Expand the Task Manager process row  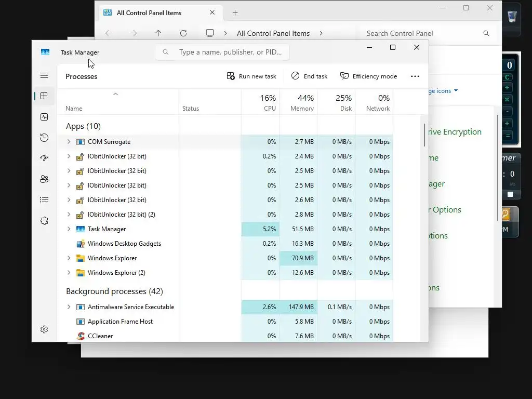pos(69,229)
